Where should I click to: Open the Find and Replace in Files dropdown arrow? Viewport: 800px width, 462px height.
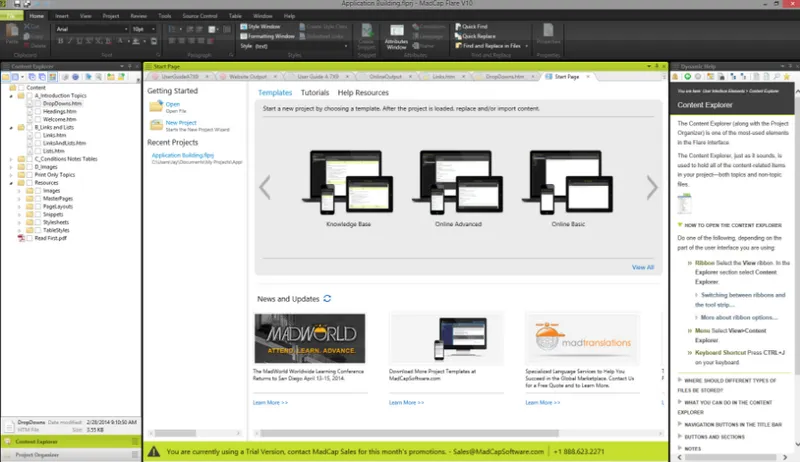click(x=526, y=46)
